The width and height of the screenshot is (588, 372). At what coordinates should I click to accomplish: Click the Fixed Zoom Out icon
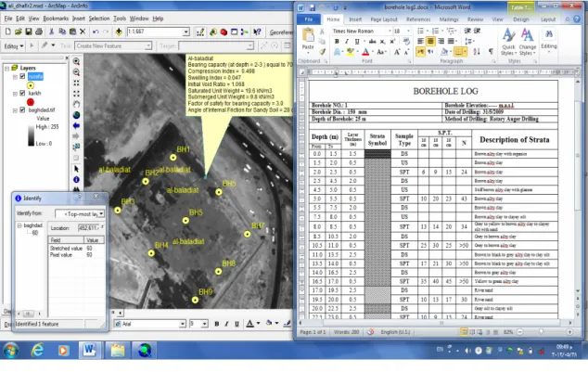point(76,94)
